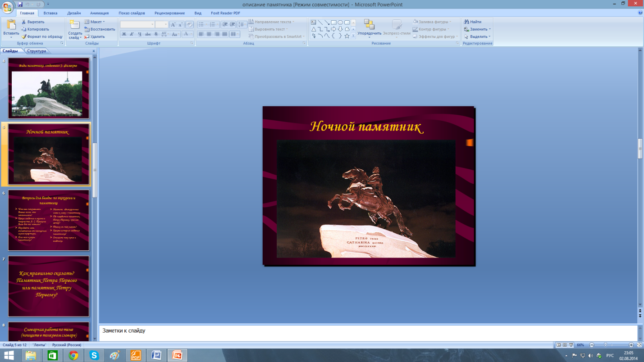This screenshot has height=362, width=644.
Task: Open the Вставка ribbon tab
Action: coord(50,13)
